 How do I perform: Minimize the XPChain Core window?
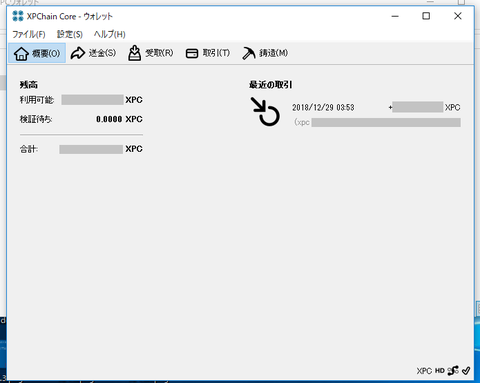click(x=395, y=16)
